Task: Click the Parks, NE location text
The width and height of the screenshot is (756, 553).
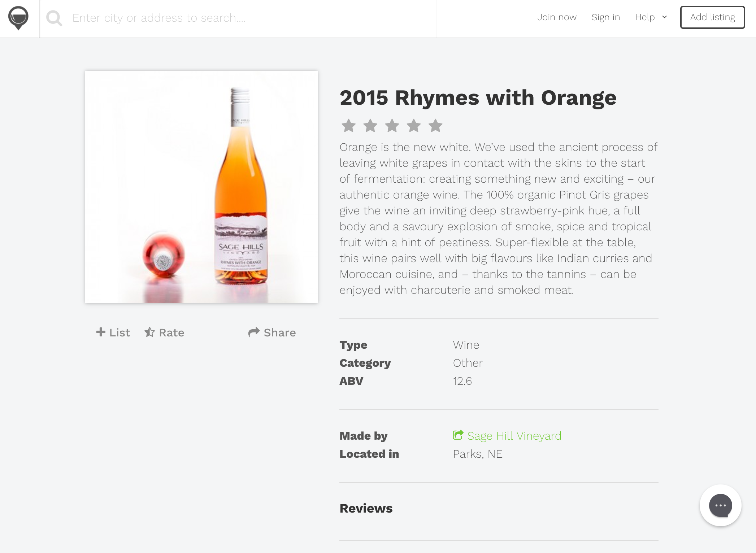Action: click(x=478, y=454)
